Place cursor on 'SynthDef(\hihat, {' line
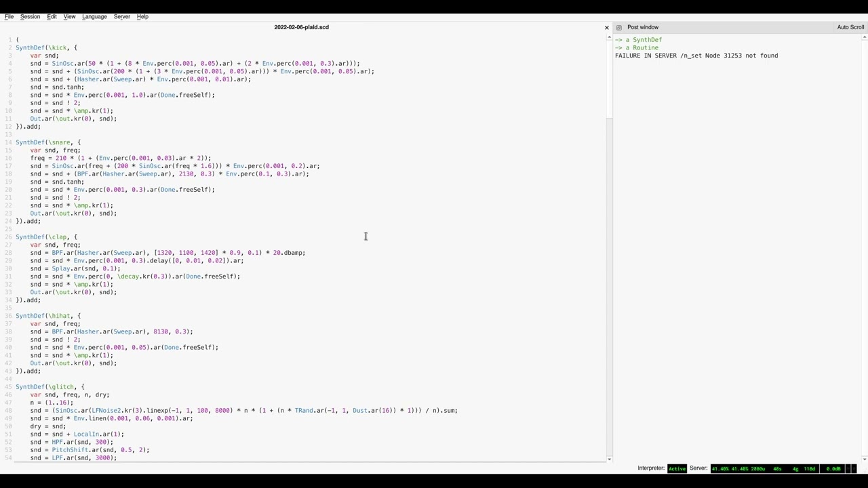The image size is (868, 488). point(48,316)
